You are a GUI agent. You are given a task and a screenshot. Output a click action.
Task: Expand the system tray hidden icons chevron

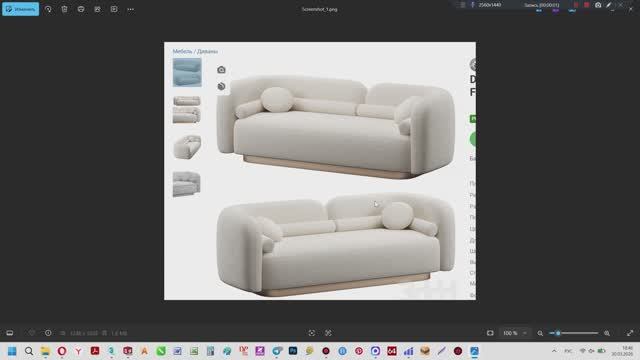coord(554,351)
